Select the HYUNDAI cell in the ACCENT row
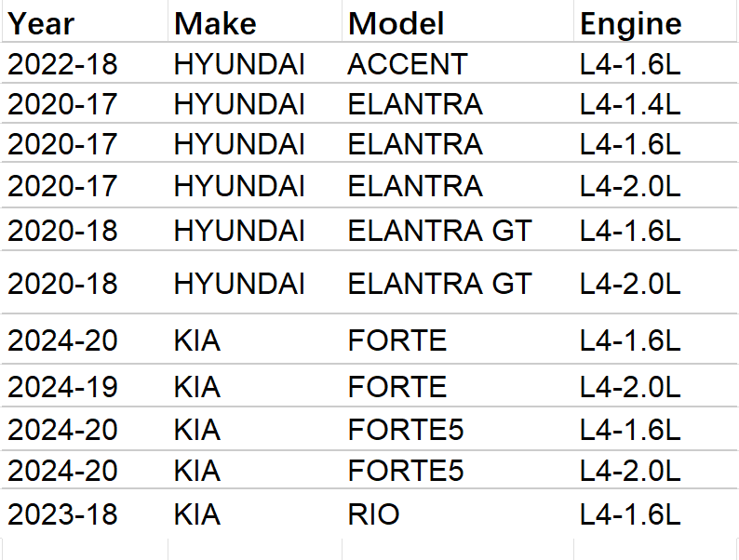The height and width of the screenshot is (560, 739). tap(239, 64)
